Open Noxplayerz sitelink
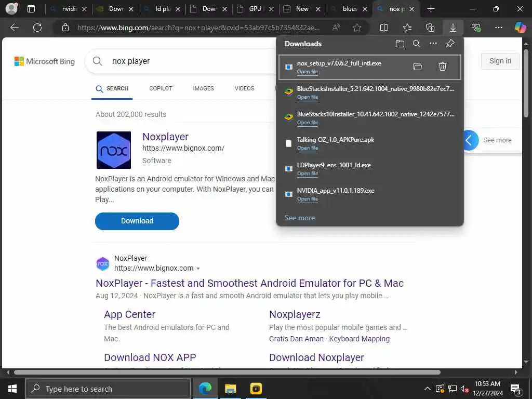Image resolution: width=532 pixels, height=399 pixels. (295, 314)
